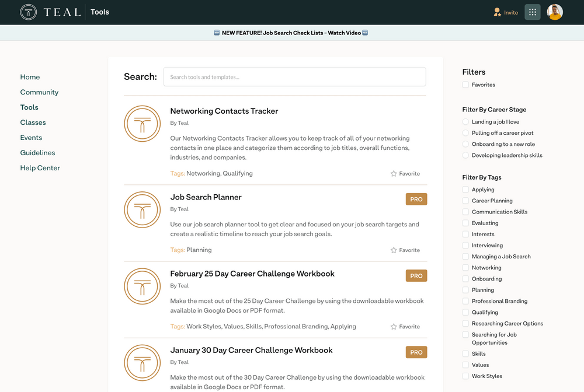Click the video icon after Watch Video
The height and width of the screenshot is (392, 584).
365,33
